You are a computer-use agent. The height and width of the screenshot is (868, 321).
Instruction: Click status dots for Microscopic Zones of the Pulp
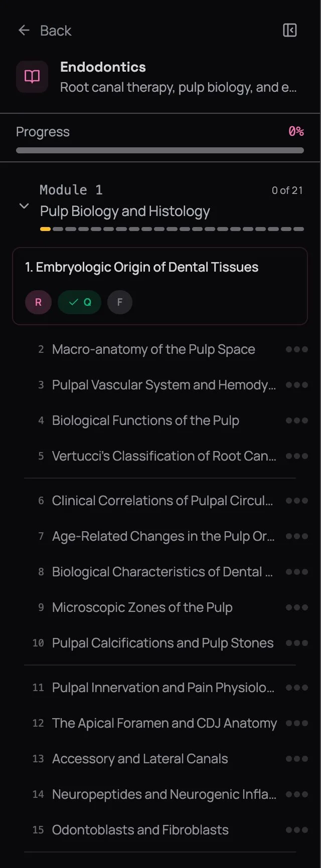coord(296,607)
